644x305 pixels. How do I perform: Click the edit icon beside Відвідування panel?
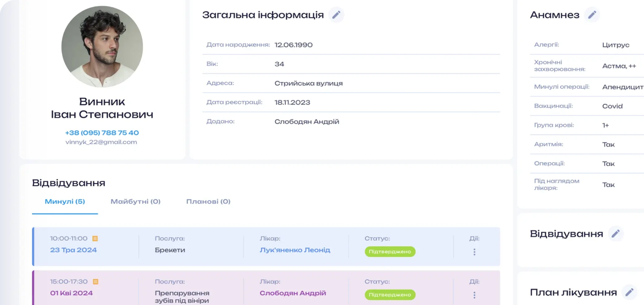coord(616,234)
